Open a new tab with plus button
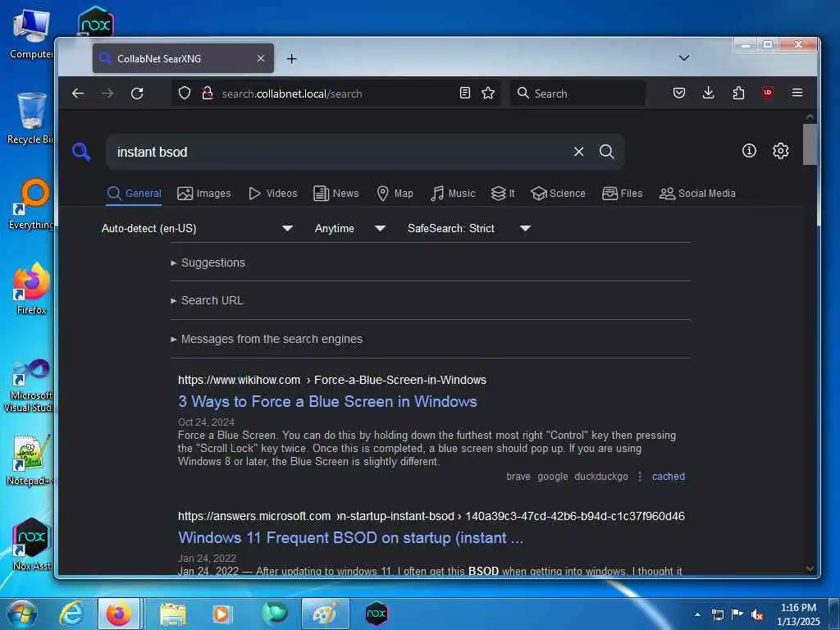The width and height of the screenshot is (840, 630). click(x=291, y=58)
